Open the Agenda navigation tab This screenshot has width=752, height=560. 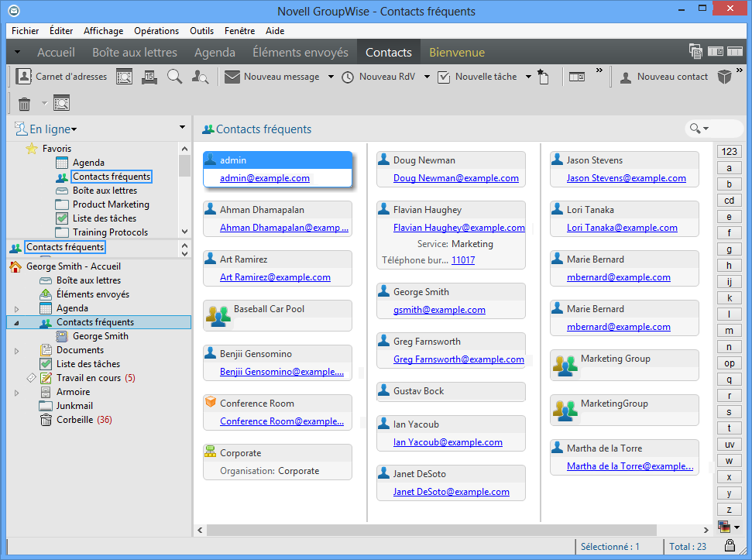pos(215,52)
